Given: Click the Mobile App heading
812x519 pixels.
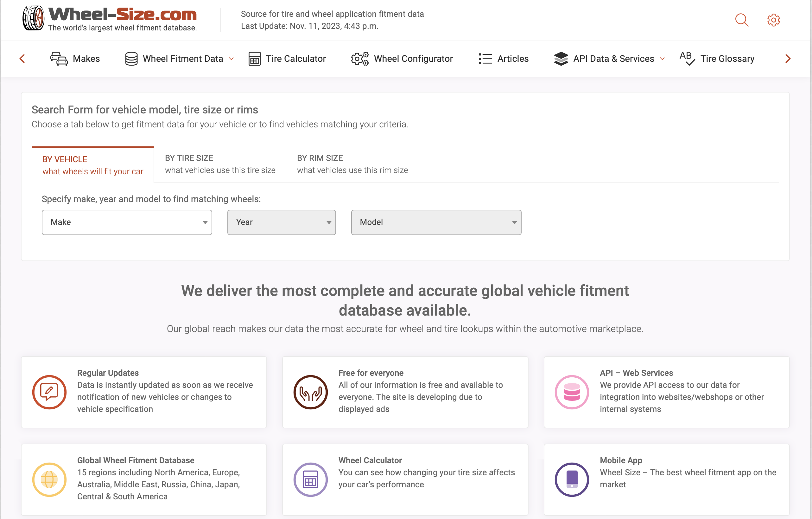Looking at the screenshot, I should (x=621, y=460).
